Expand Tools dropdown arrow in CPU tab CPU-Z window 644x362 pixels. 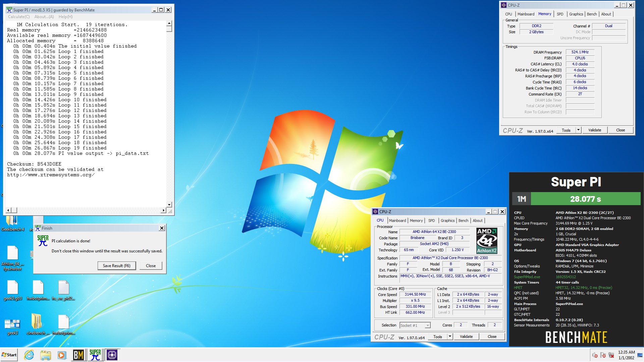450,337
